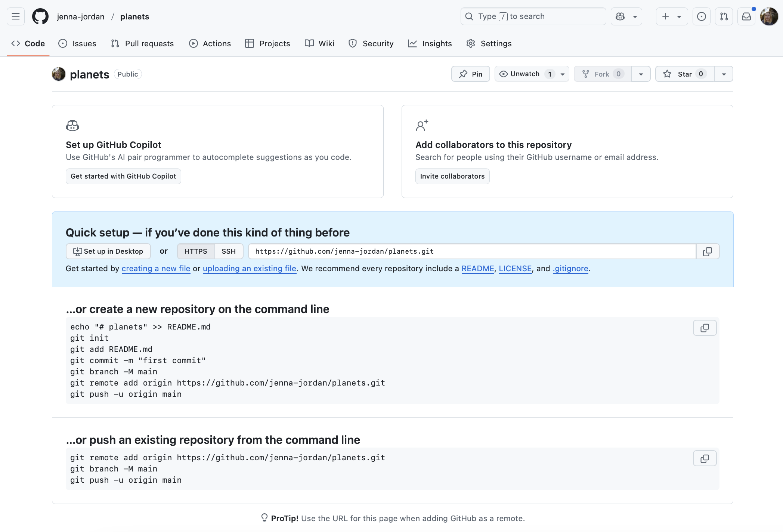Click the 'git commit -m "first commit"' line
Viewport: 783px width, 532px height.
coord(138,361)
